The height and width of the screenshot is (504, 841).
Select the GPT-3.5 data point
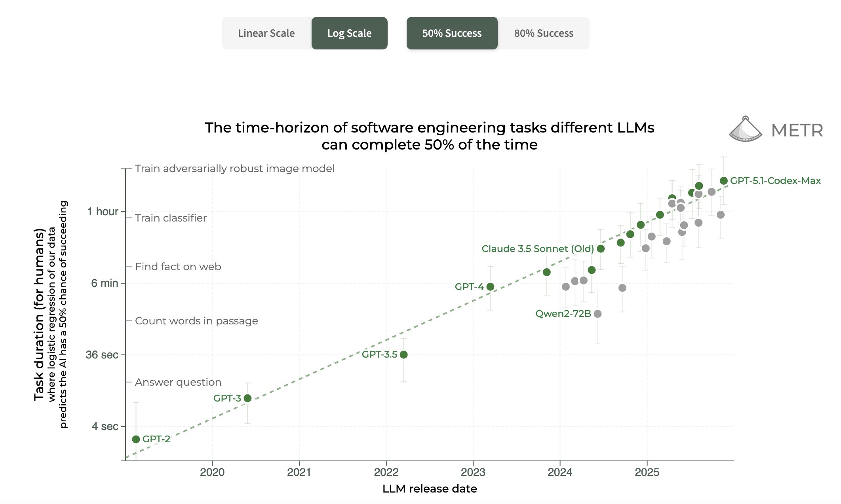403,354
